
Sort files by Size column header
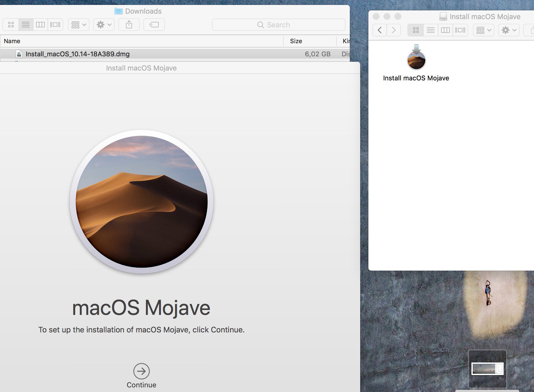click(296, 41)
